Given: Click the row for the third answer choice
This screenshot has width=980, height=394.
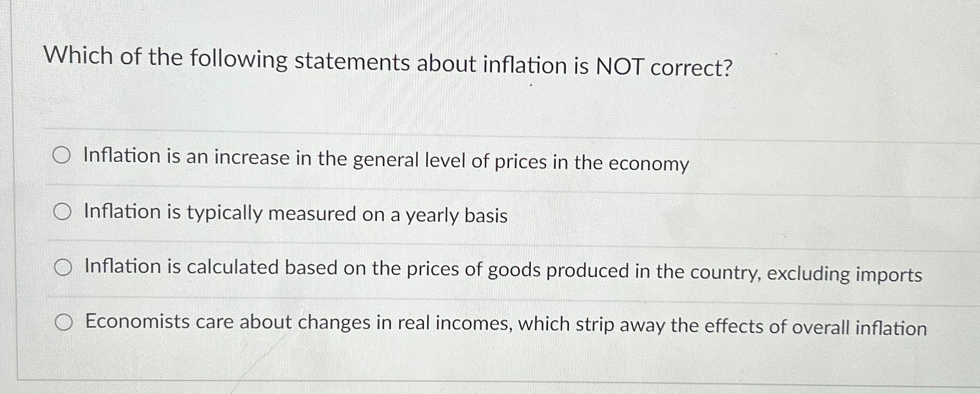Looking at the screenshot, I should pyautogui.click(x=467, y=269).
